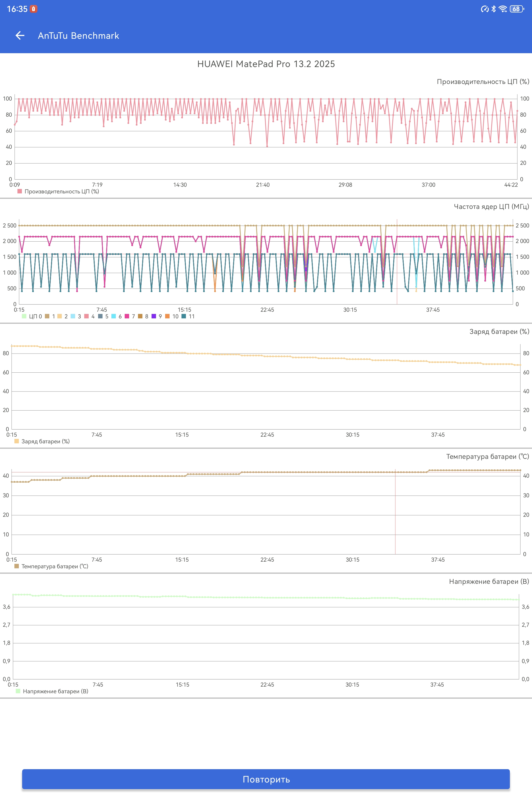Tap the core 9 purple legend swatch
The image size is (532, 798).
(x=154, y=316)
